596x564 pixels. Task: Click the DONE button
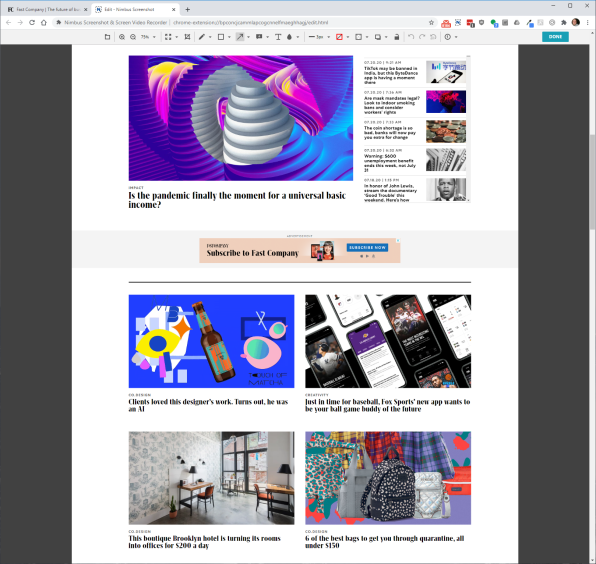pos(555,36)
